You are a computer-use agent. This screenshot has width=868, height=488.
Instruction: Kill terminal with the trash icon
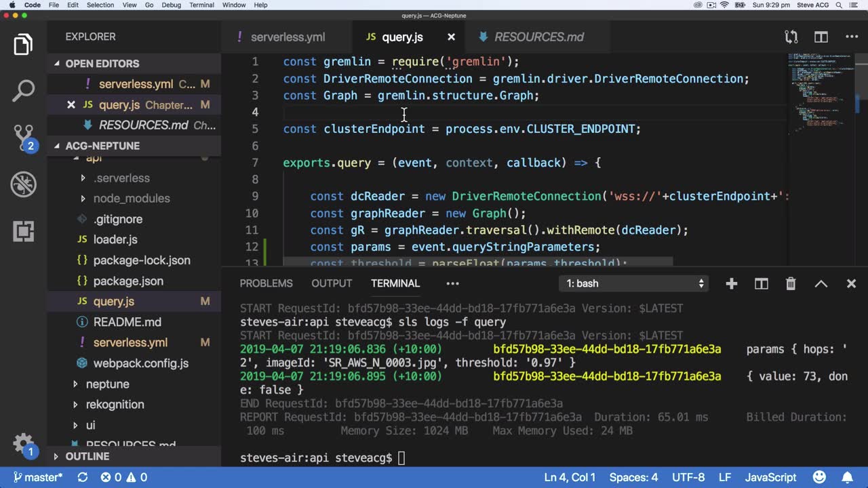(x=791, y=284)
